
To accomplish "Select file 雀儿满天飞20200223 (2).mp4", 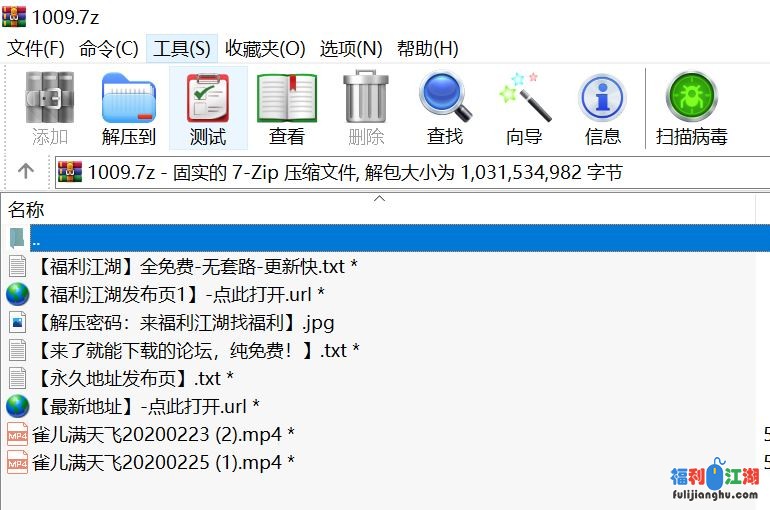I will tap(162, 434).
